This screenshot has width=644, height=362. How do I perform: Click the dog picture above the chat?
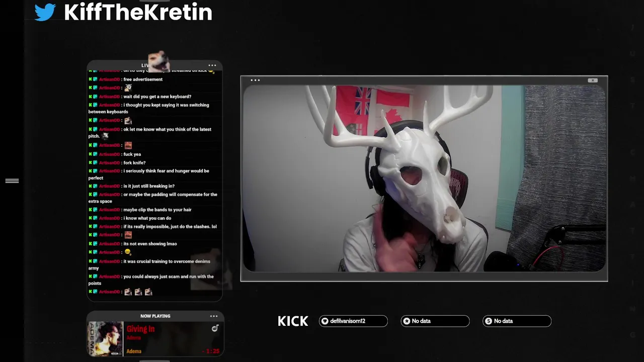coord(159,61)
